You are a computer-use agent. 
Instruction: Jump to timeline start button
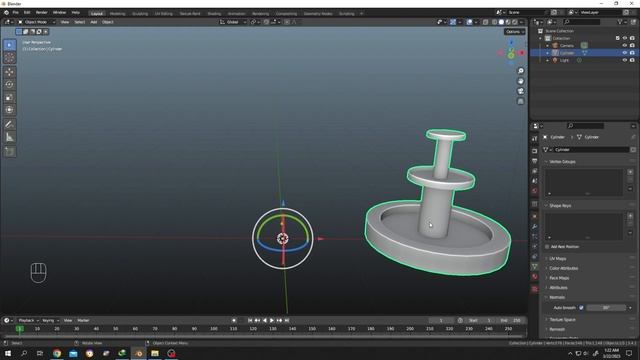tap(250, 320)
